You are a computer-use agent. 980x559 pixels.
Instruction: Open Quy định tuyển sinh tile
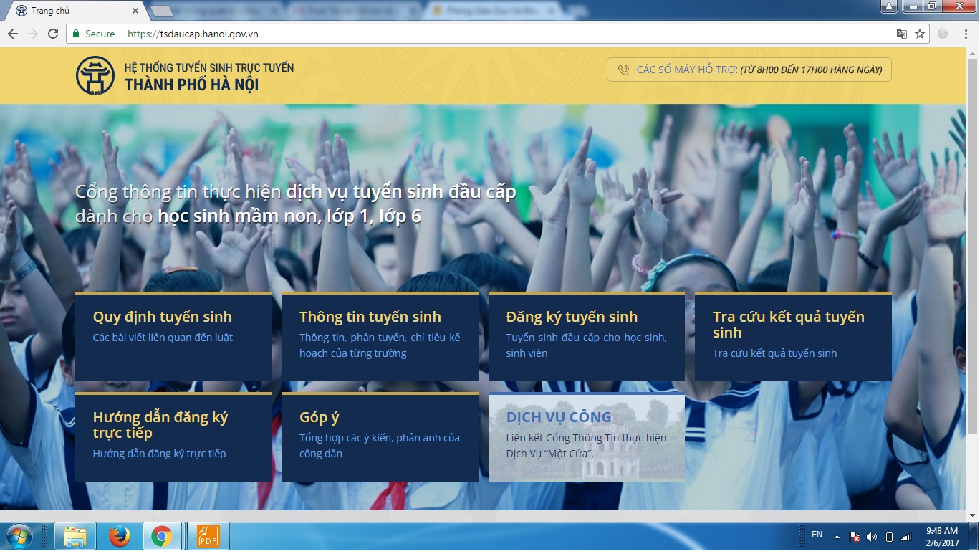pyautogui.click(x=173, y=336)
